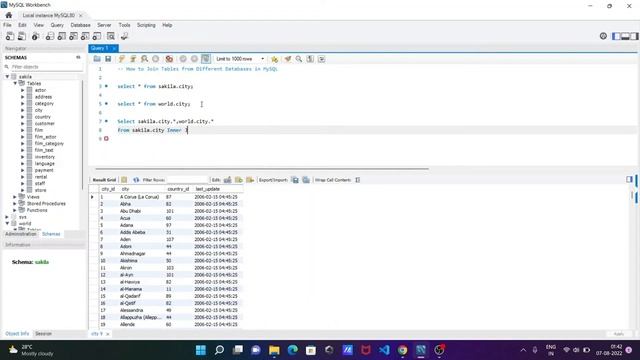Toggle word wrapping in the editor
The image size is (640, 360).
(322, 59)
